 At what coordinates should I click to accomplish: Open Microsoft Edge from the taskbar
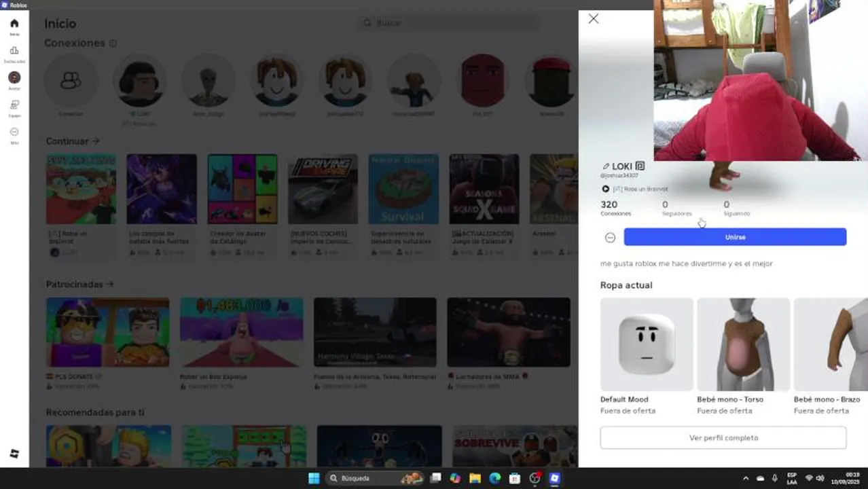(x=495, y=478)
